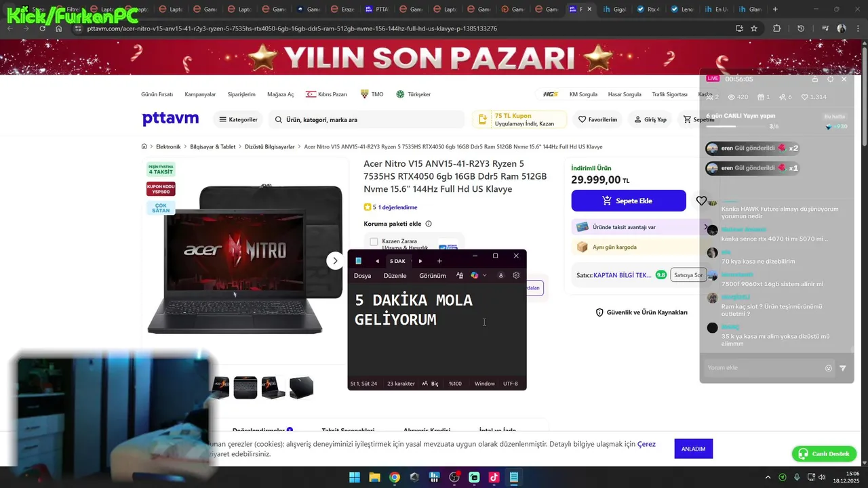Open the Copilot icon in Notepad
This screenshot has width=868, height=488.
coord(475,275)
